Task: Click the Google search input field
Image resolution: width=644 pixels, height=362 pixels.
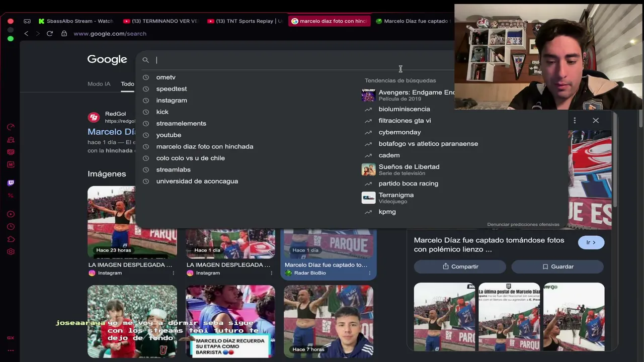Action: [302, 60]
